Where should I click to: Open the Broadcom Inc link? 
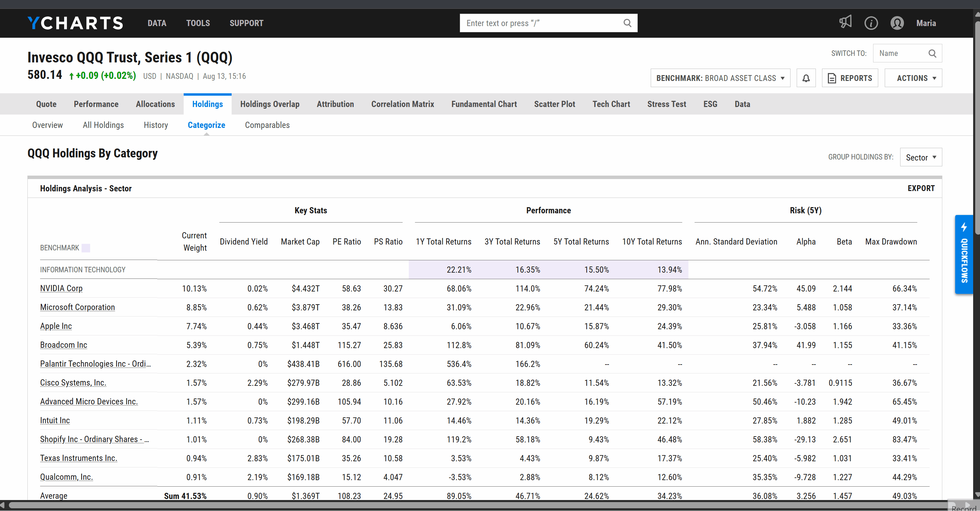click(x=63, y=345)
